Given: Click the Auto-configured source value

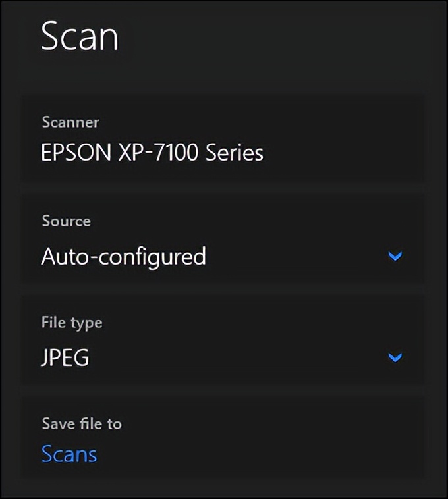Looking at the screenshot, I should click(123, 256).
